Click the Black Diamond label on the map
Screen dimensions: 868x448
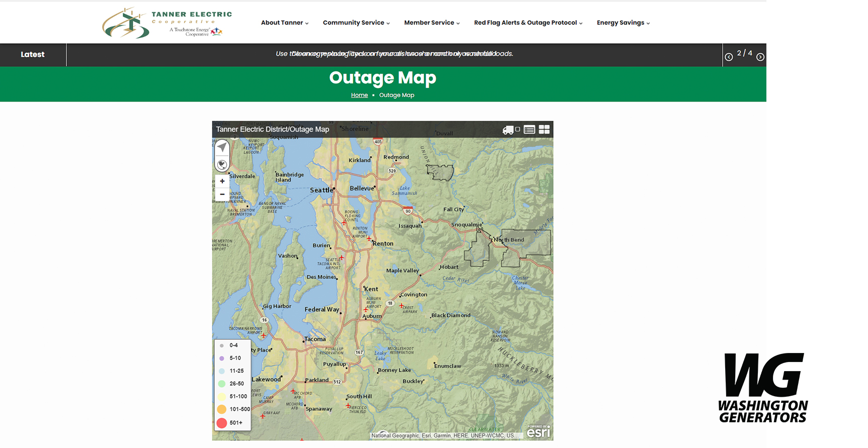pos(451,315)
